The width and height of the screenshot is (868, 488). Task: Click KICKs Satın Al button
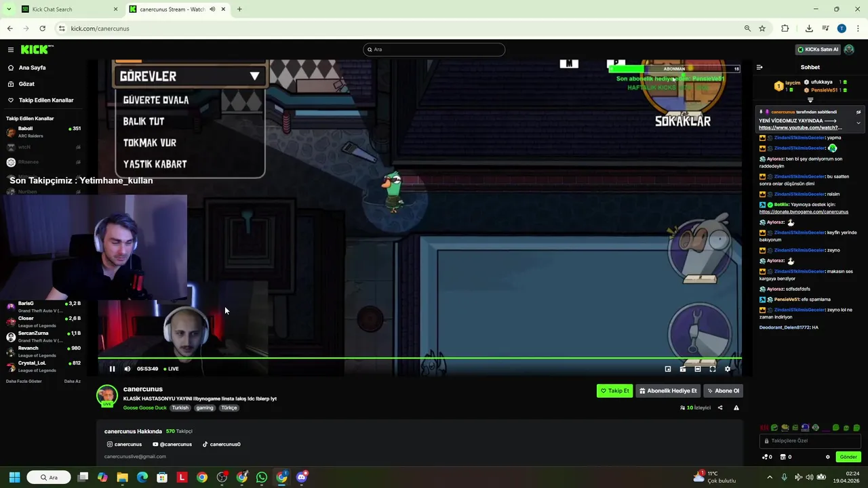point(818,49)
